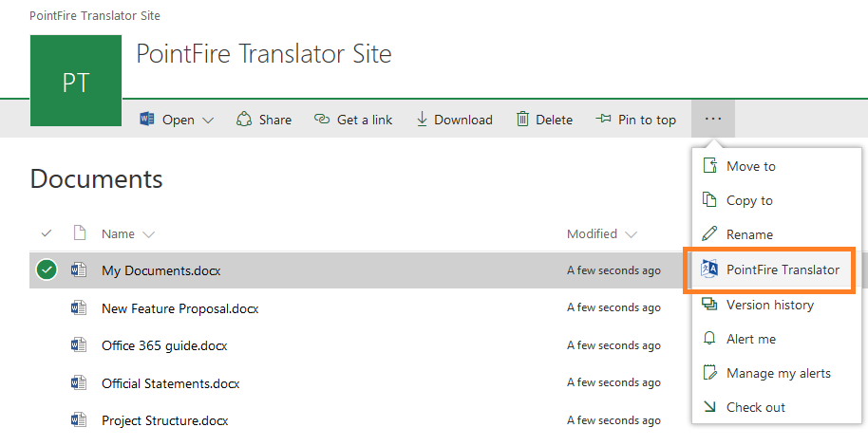868x446 pixels.
Task: Close the ellipsis more actions menu
Action: point(713,119)
